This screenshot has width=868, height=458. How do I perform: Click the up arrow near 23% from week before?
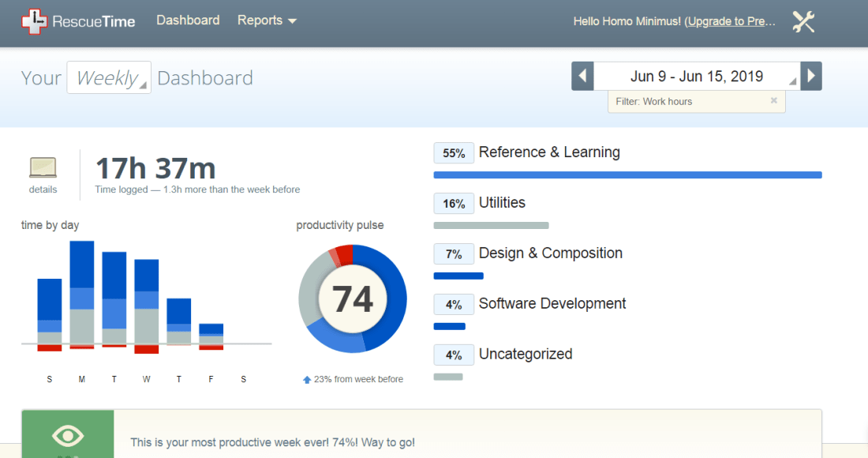307,380
